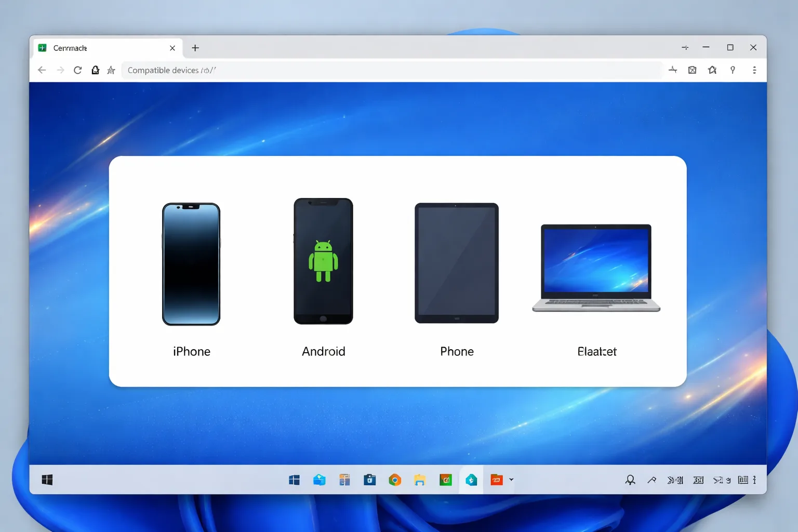This screenshot has height=532, width=798.
Task: Maximize the browser window
Action: pos(730,47)
